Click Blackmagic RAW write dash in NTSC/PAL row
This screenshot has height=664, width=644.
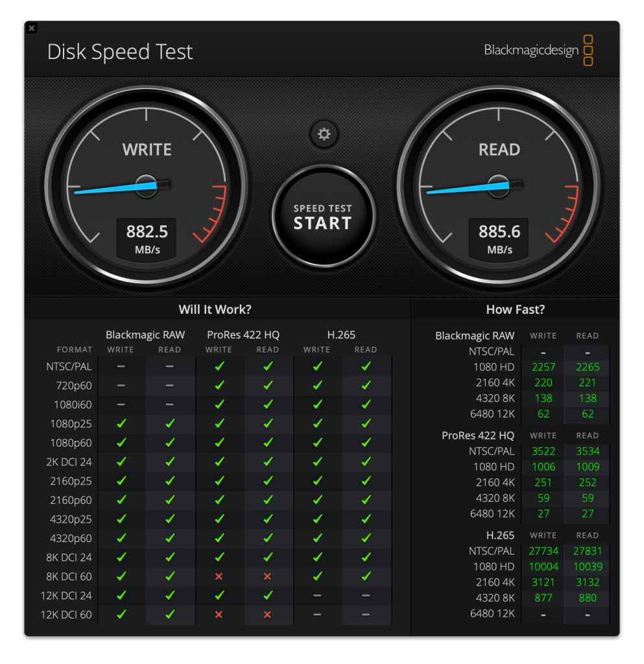click(x=121, y=366)
